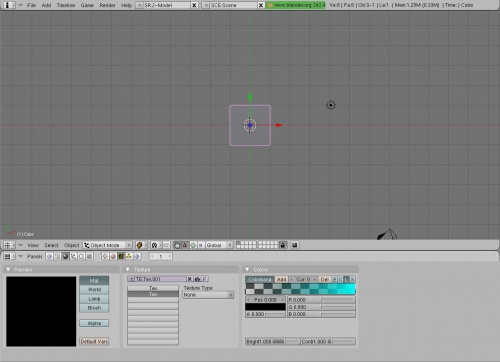Enable the scale manipulator square icon
Screen dimensions: 500x362
pyautogui.click(x=201, y=245)
